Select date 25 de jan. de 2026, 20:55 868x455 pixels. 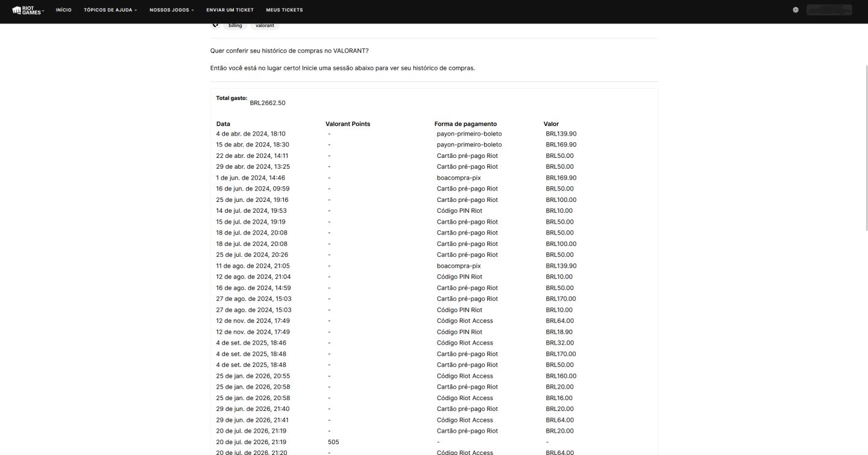[x=253, y=376]
